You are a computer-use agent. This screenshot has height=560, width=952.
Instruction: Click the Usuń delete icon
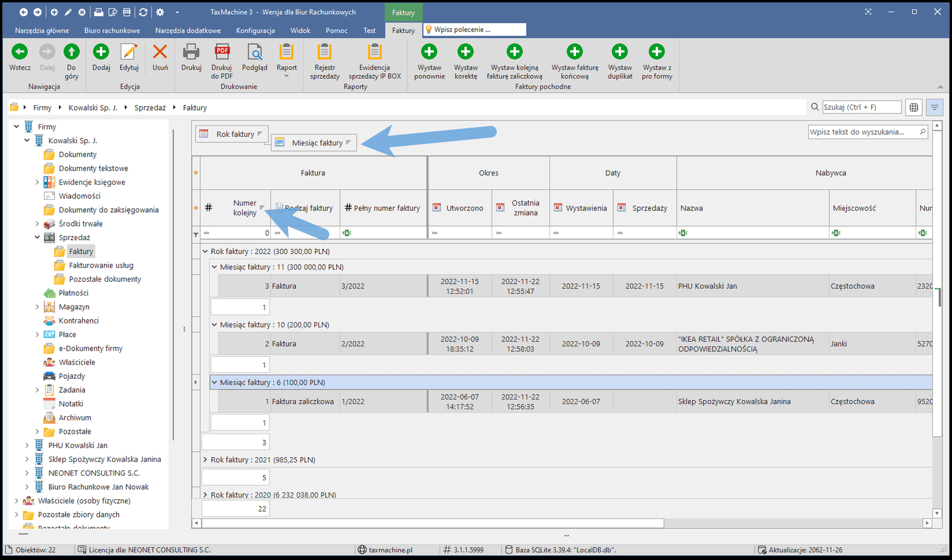tap(160, 53)
